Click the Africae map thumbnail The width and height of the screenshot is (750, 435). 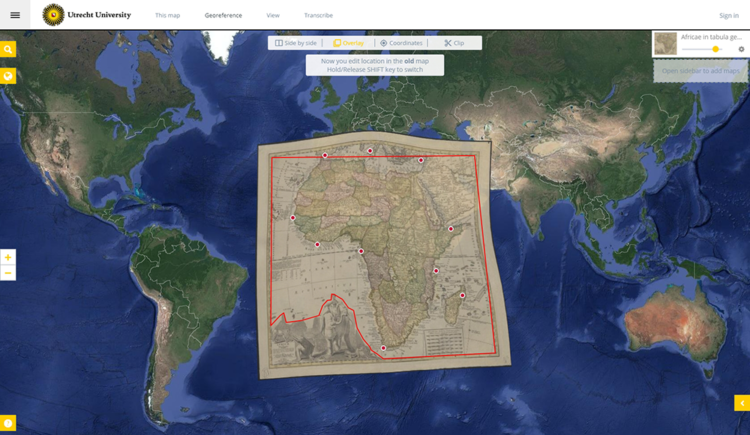click(x=665, y=44)
